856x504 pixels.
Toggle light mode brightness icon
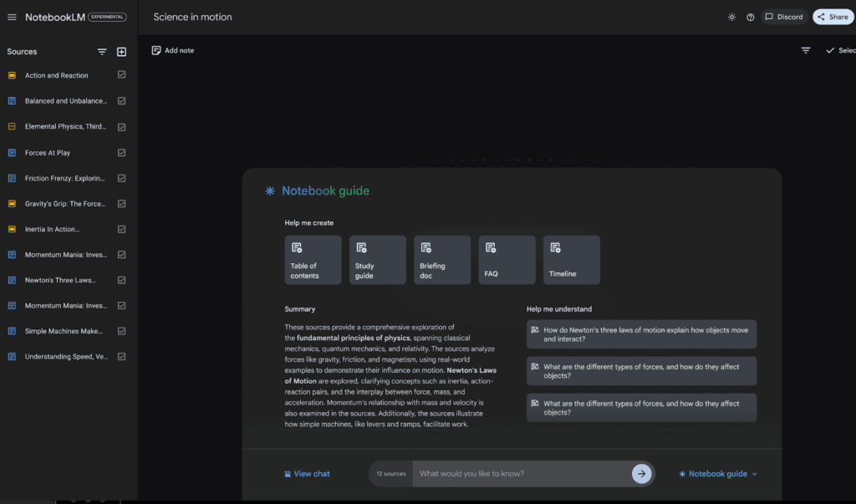click(x=731, y=17)
